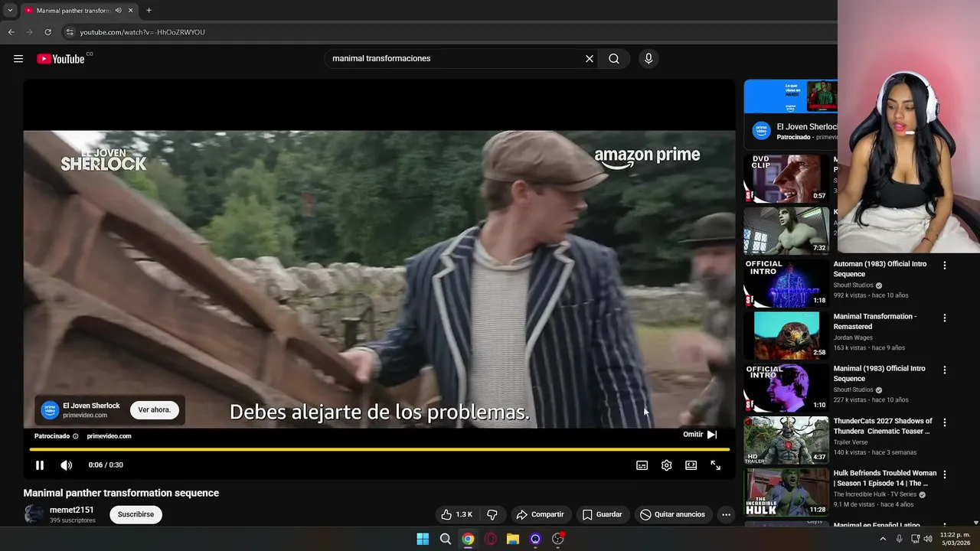Enter fullscreen mode
980x551 pixels.
point(716,465)
